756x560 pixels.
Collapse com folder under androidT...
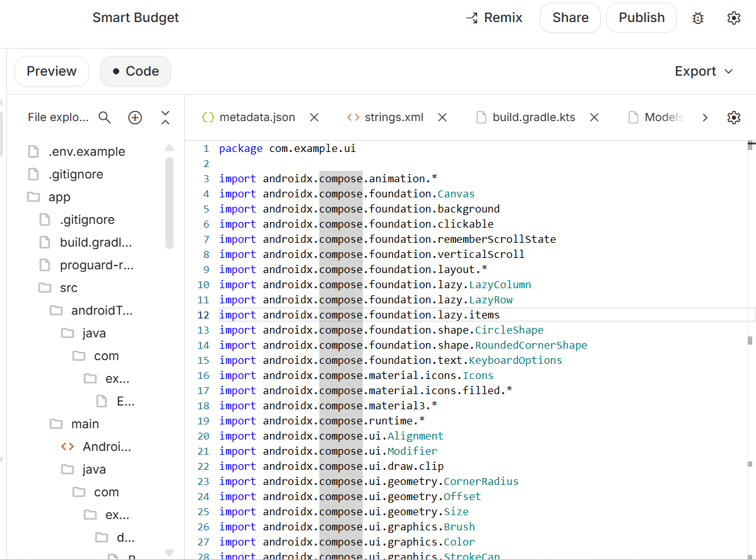click(95, 355)
